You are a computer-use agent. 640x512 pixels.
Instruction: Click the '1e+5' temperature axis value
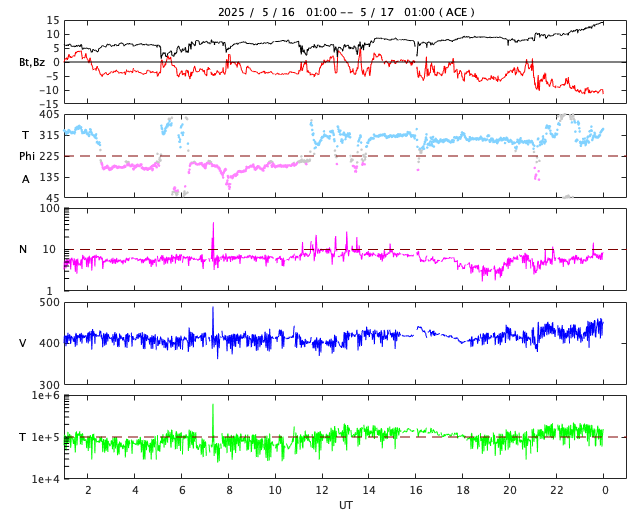tap(46, 437)
